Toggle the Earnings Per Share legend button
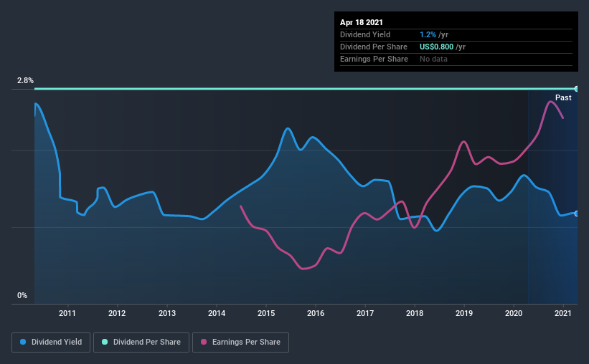This screenshot has width=589, height=364. (x=240, y=343)
